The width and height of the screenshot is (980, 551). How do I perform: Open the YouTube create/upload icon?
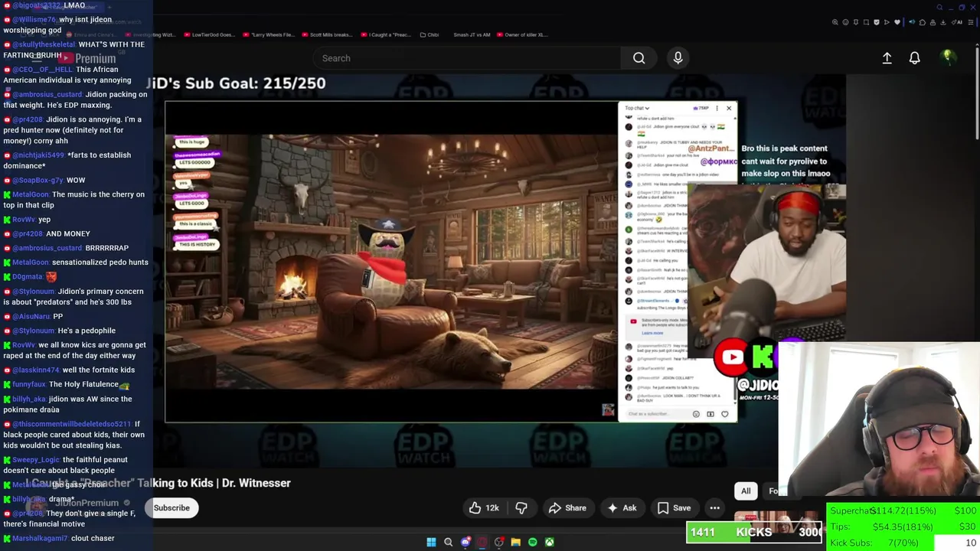tap(887, 58)
